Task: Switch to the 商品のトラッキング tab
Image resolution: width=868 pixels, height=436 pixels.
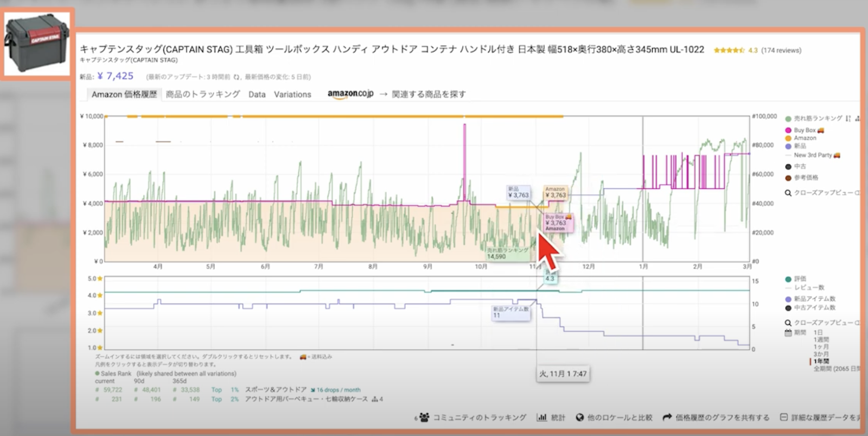Action: coord(203,94)
